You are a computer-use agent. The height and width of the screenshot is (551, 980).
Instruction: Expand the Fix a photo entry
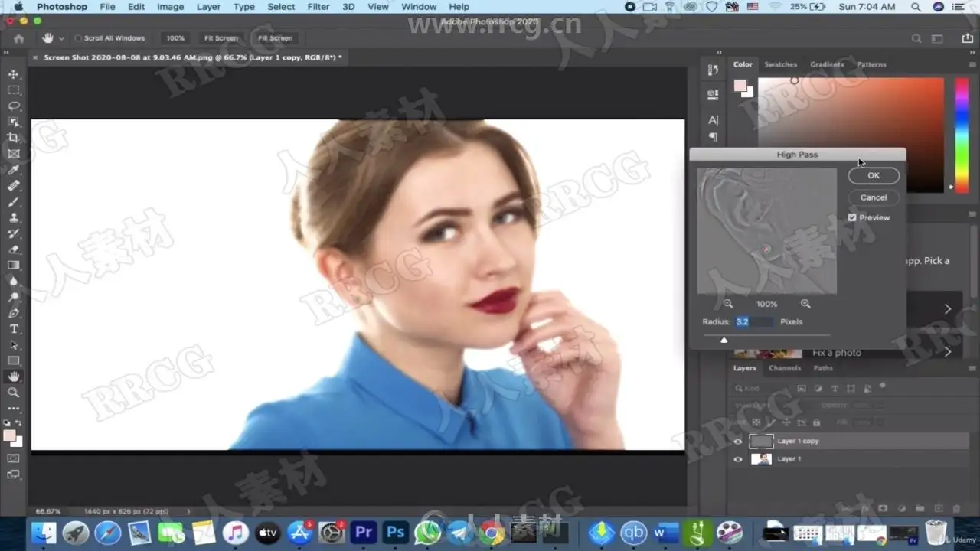pyautogui.click(x=948, y=352)
